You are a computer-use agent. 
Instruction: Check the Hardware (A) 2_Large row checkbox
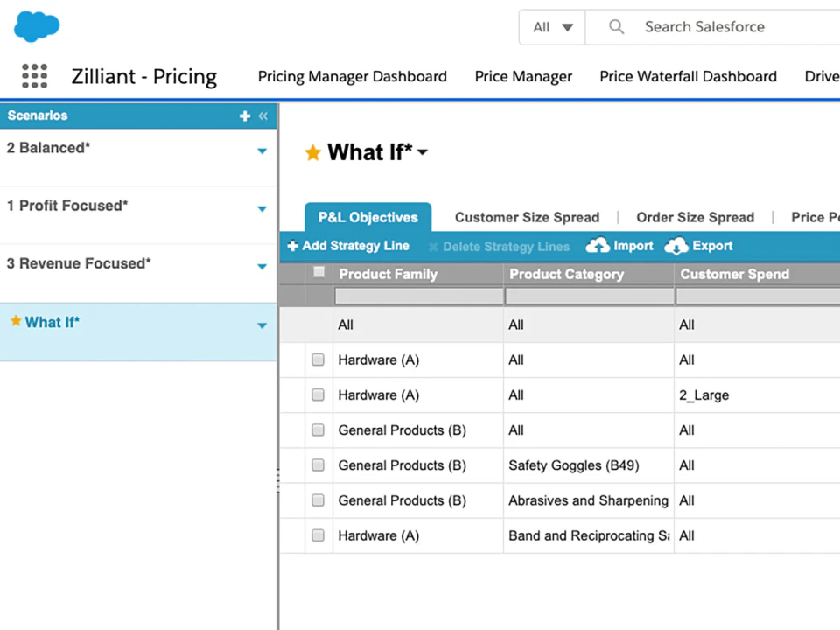318,395
